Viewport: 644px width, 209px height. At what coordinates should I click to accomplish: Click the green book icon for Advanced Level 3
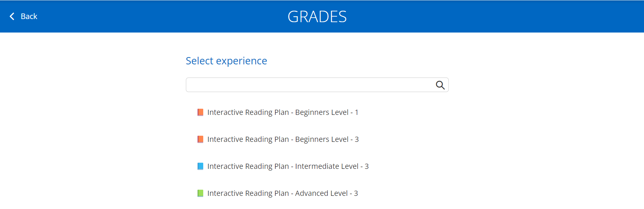coord(200,193)
